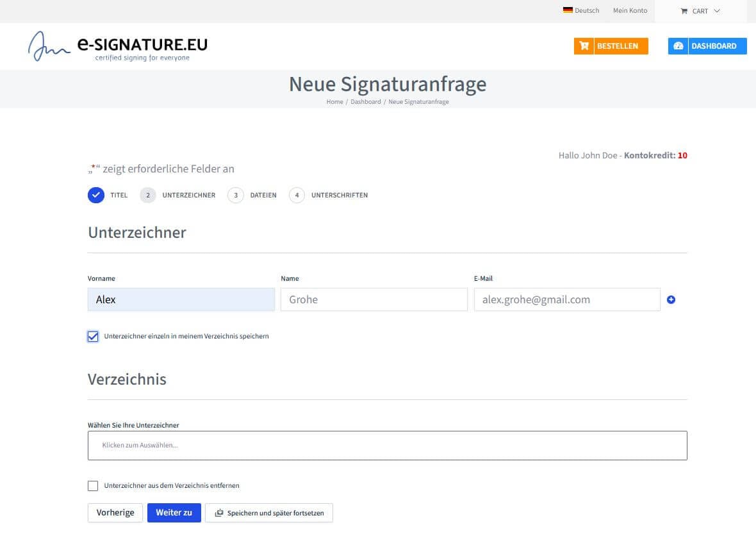The image size is (756, 534).
Task: Follow the Dashboard breadcrumb link
Action: (x=365, y=102)
